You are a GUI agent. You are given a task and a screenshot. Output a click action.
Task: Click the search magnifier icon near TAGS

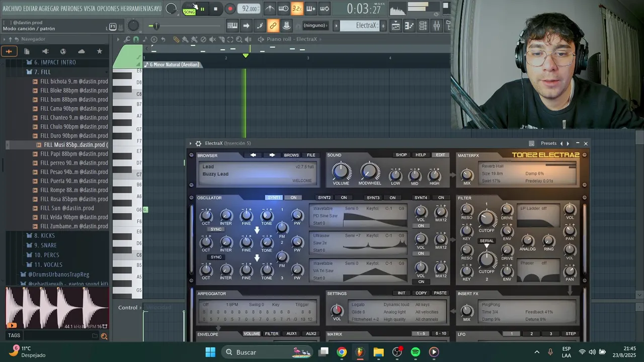pos(104,336)
